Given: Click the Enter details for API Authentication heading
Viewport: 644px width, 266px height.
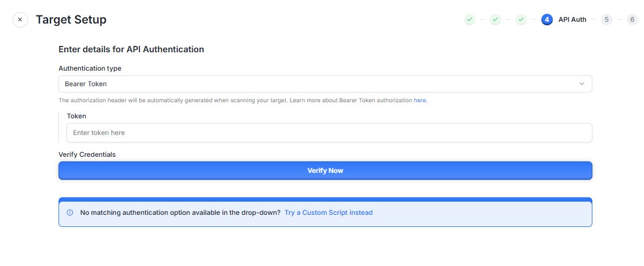Looking at the screenshot, I should [x=131, y=49].
